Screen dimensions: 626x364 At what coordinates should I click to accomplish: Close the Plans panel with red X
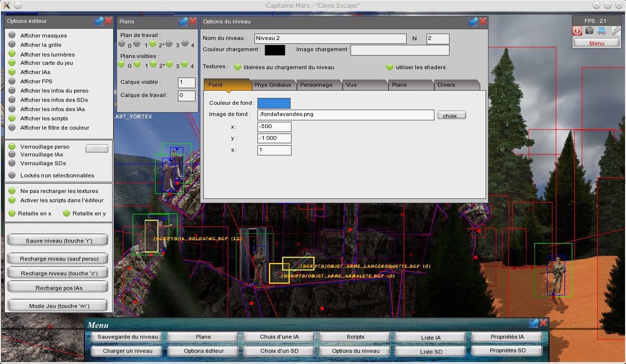click(x=193, y=21)
